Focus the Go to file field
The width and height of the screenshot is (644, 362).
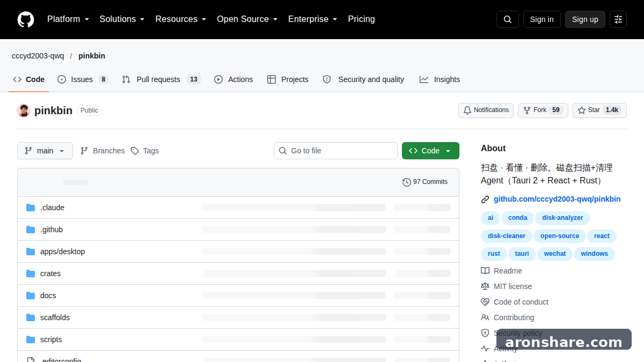[x=335, y=151]
